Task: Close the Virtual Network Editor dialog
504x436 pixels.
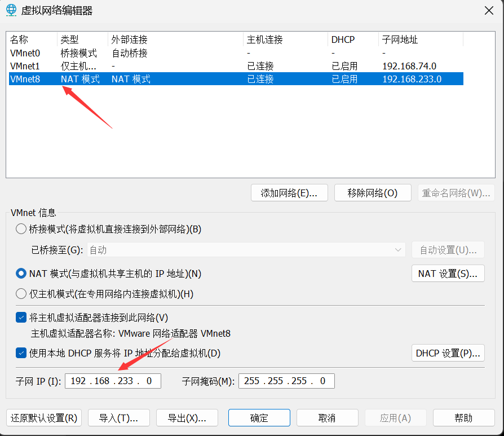Action: click(x=488, y=10)
